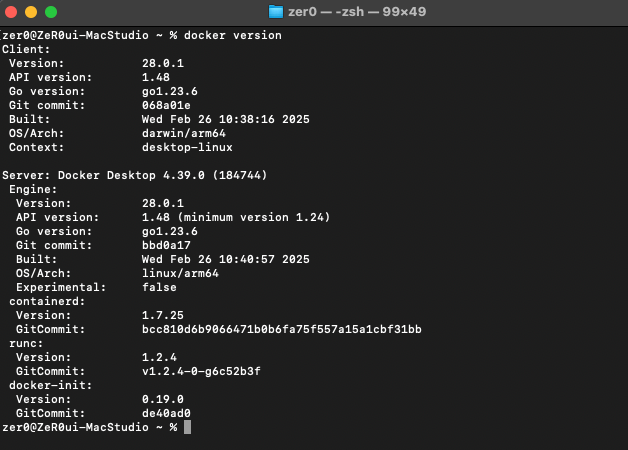Click the Client version value 28.0.1
Viewport: 628px width, 450px height.
(163, 63)
